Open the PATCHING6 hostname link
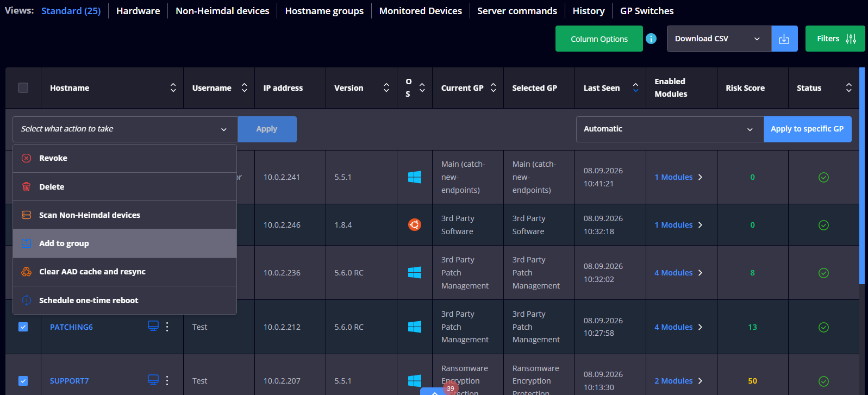The width and height of the screenshot is (868, 395). click(x=71, y=327)
